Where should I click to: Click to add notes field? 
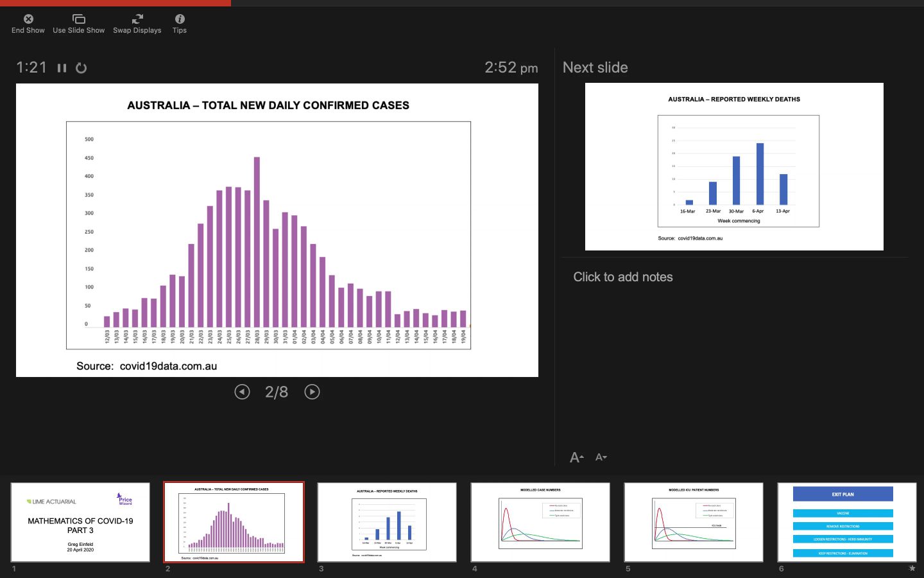[x=622, y=277]
